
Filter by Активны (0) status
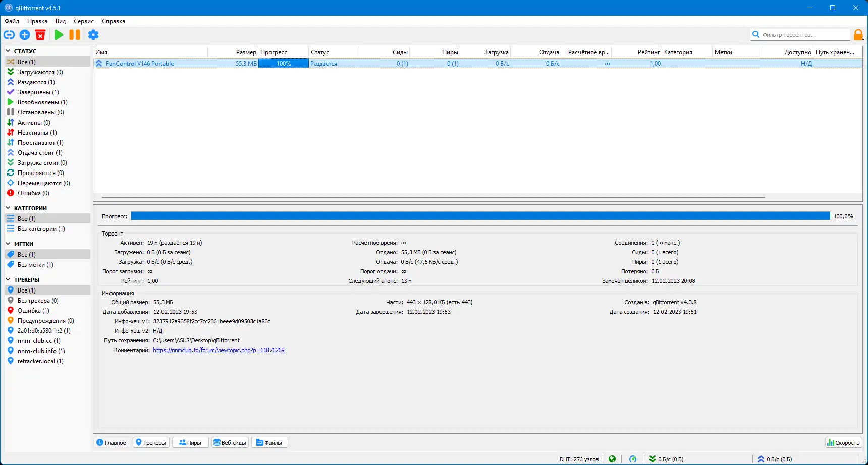pyautogui.click(x=47, y=123)
